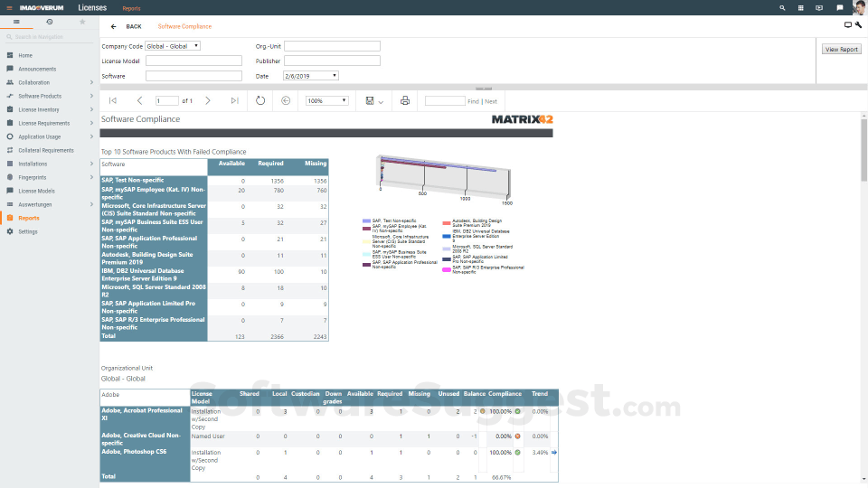Click the refresh report icon

point(260,101)
